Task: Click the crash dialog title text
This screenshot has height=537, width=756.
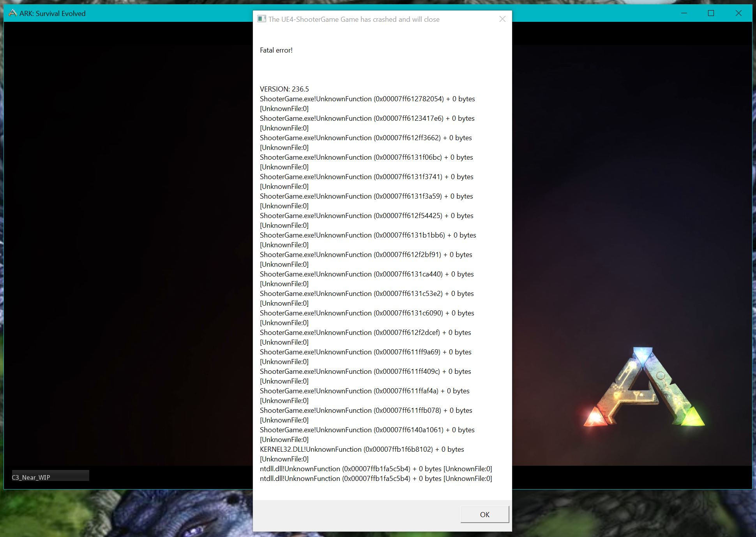Action: (x=353, y=19)
